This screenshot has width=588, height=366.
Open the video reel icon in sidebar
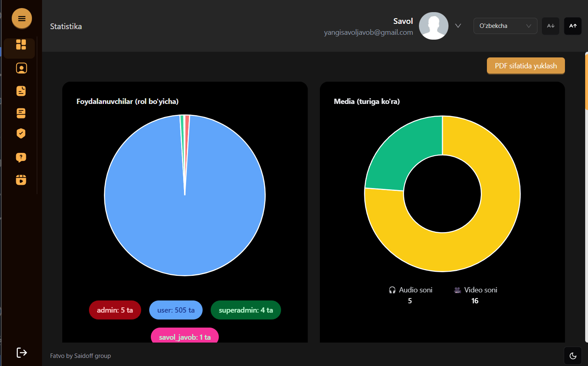pos(21,180)
